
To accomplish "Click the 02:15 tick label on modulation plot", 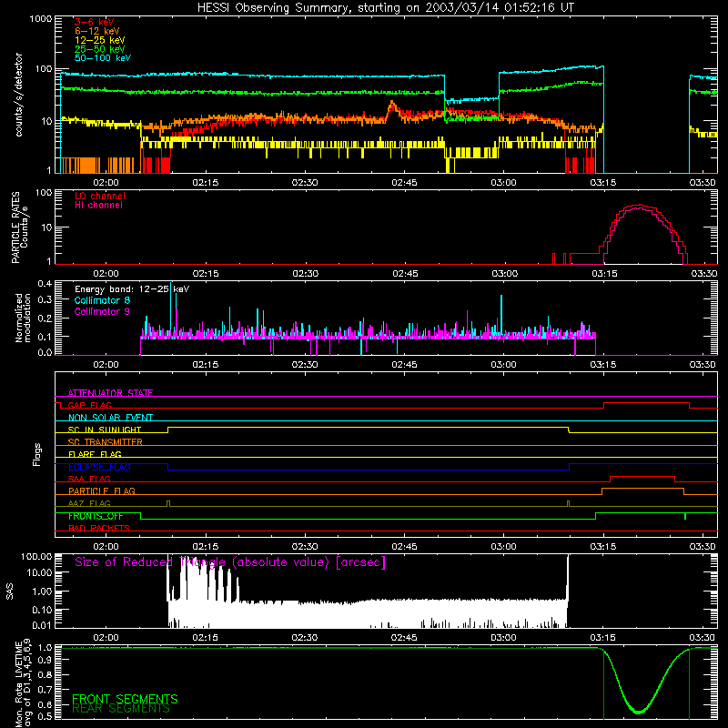I will [x=206, y=365].
